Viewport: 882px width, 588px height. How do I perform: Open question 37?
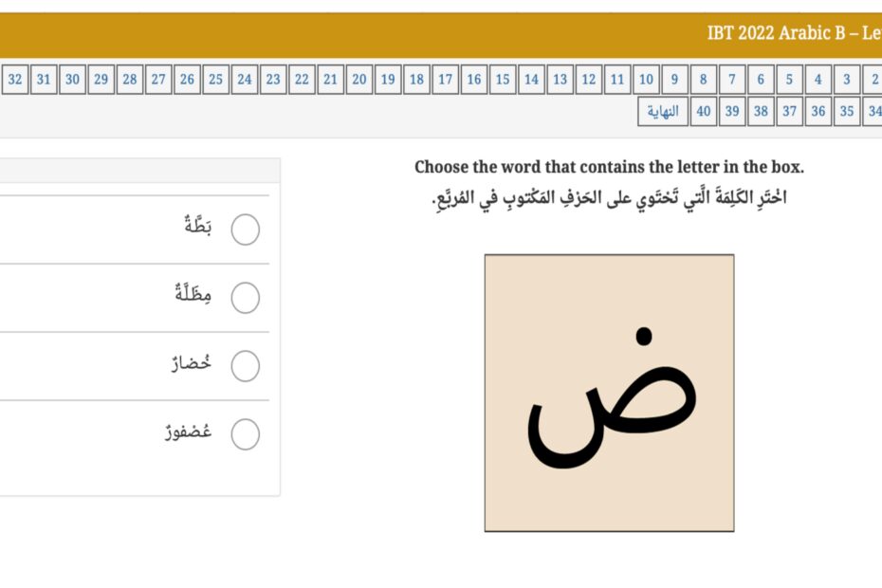tap(789, 111)
